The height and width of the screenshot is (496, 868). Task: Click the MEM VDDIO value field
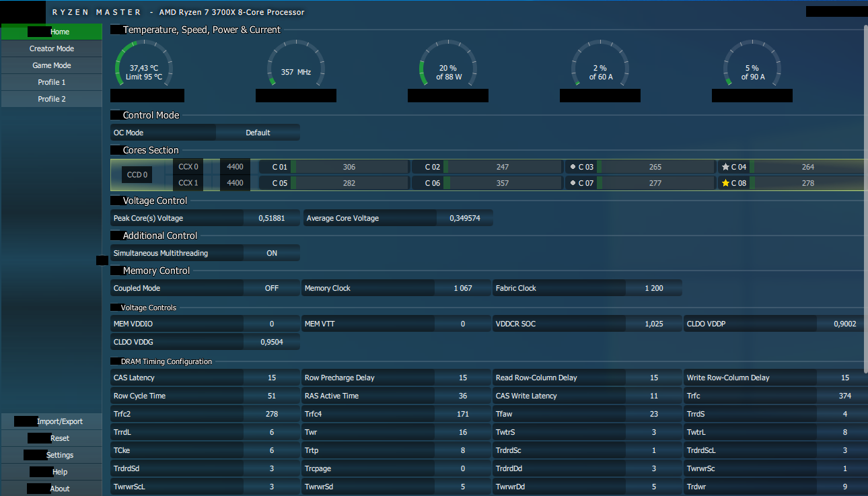272,324
